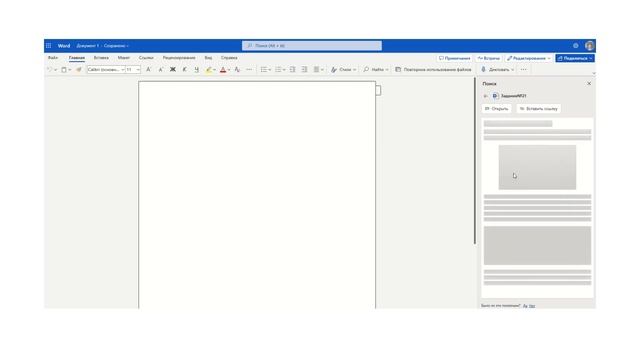This screenshot has height=360, width=640.
Task: Click into the blank document page
Action: point(257,195)
